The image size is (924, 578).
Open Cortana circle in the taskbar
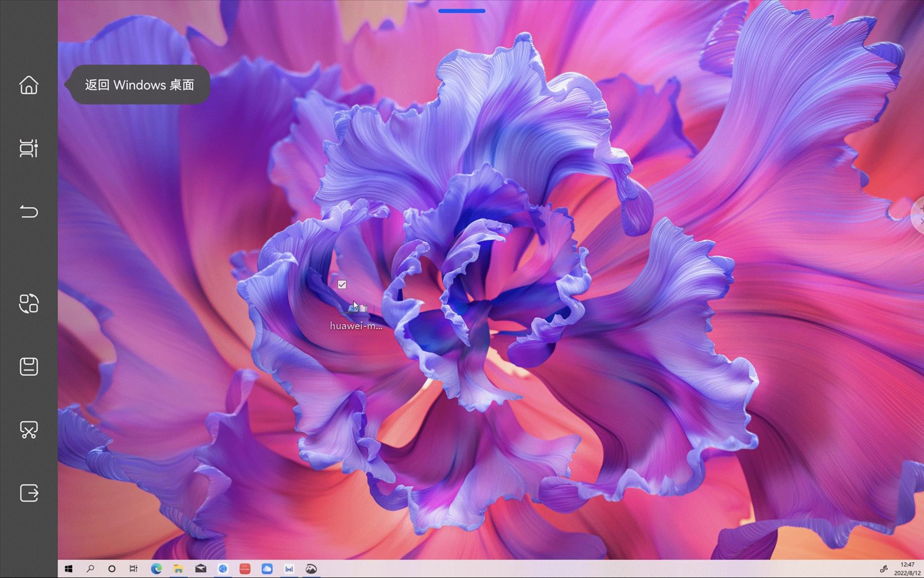click(x=112, y=569)
